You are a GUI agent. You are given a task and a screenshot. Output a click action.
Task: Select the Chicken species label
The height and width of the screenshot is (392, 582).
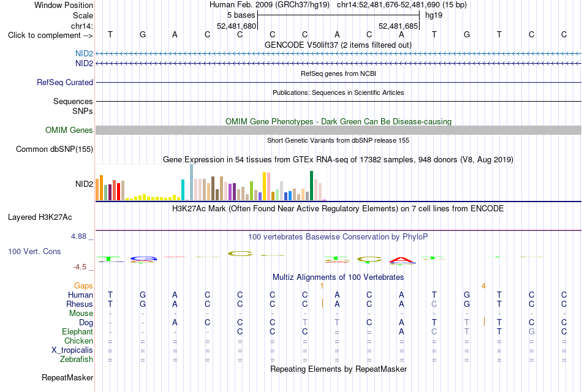(78, 341)
